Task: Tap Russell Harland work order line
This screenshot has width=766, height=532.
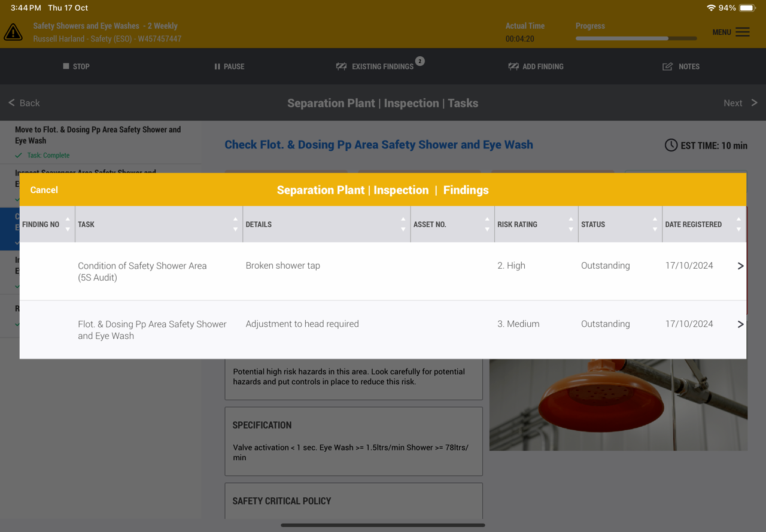Action: (x=107, y=39)
